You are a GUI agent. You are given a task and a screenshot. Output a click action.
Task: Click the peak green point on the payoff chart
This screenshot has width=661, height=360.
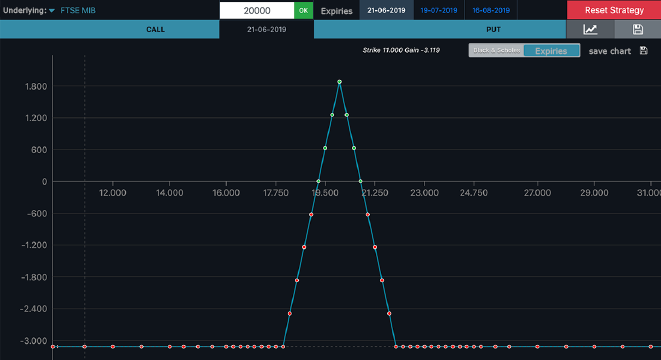(x=339, y=82)
